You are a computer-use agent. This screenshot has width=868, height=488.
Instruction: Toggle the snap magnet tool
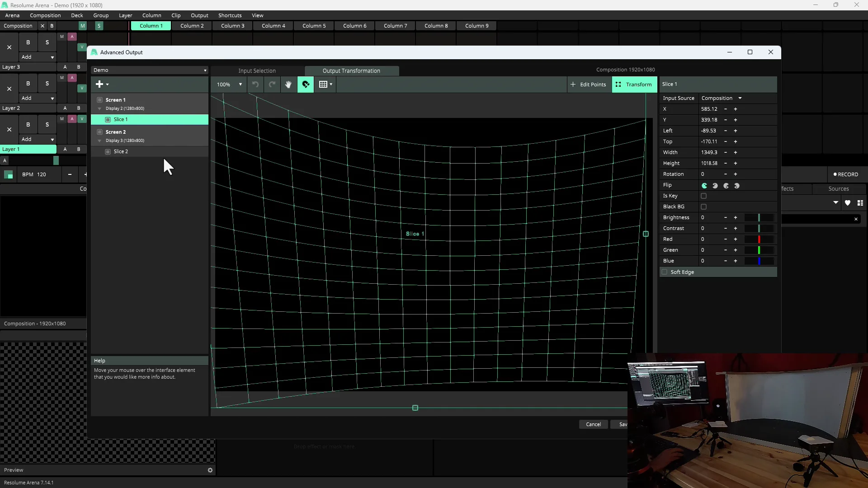(306, 84)
